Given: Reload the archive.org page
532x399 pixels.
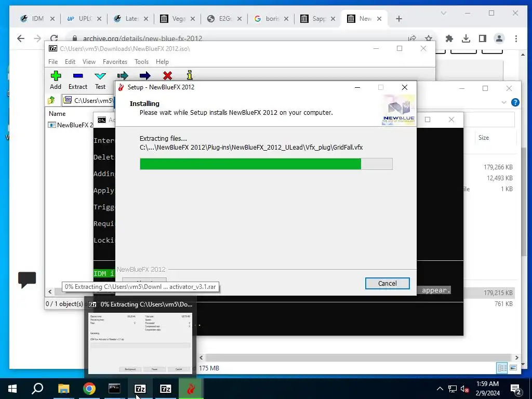Looking at the screenshot, I should [54, 38].
